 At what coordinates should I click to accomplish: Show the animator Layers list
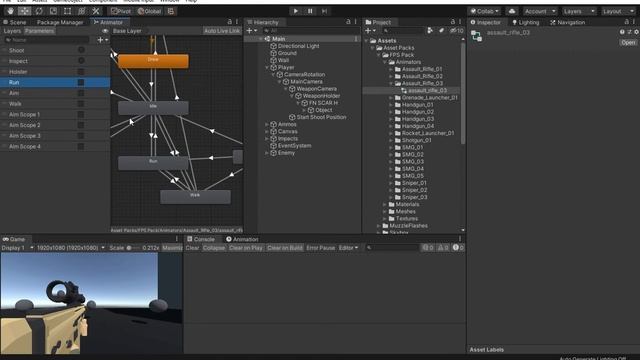12,31
